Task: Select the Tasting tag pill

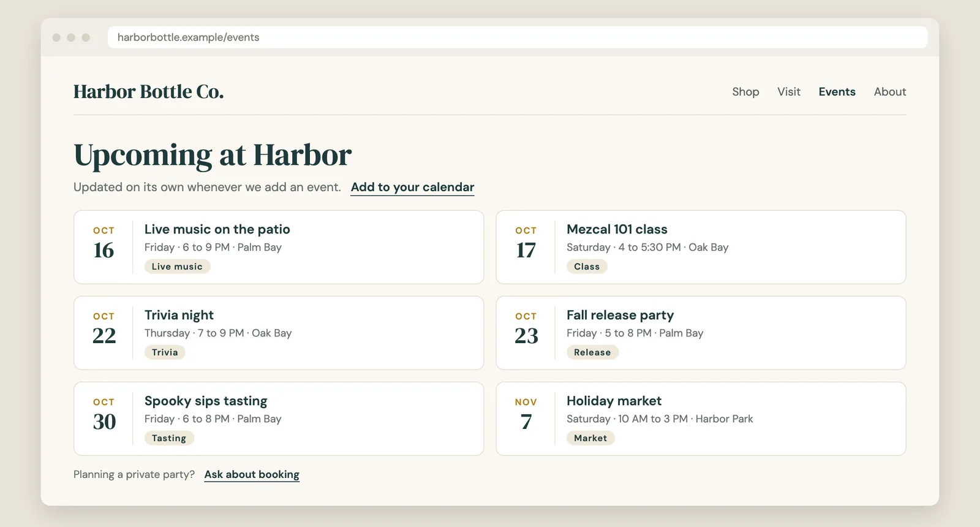Action: click(169, 438)
